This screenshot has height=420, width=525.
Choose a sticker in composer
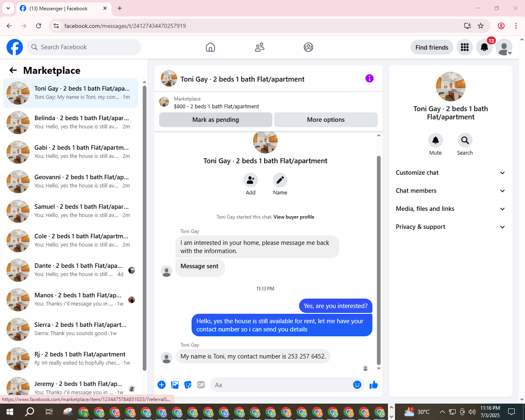188,385
